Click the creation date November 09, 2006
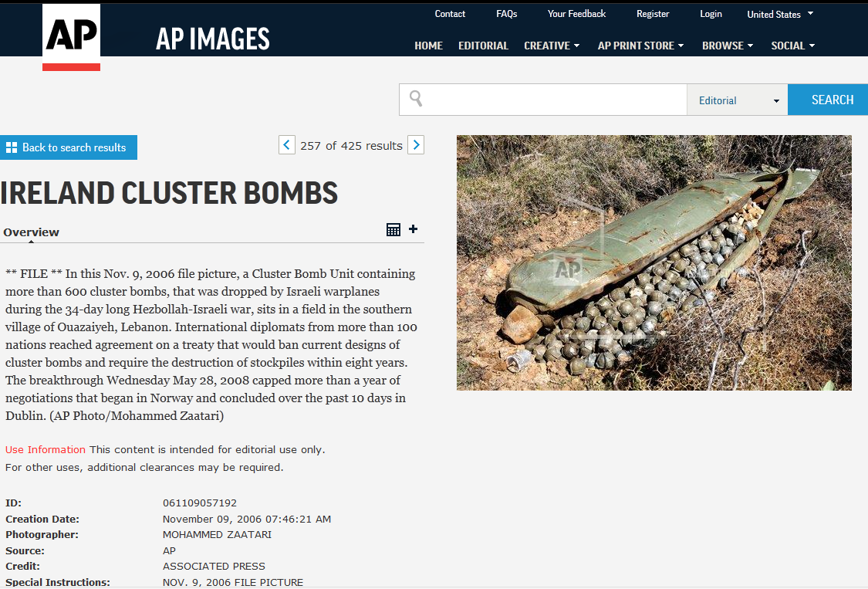This screenshot has width=868, height=589. 247,520
